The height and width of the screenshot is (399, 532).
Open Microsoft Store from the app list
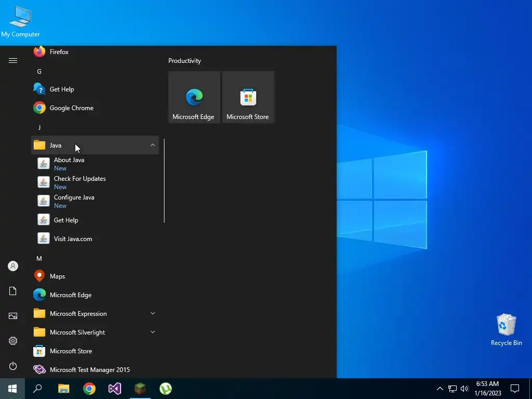95,351
